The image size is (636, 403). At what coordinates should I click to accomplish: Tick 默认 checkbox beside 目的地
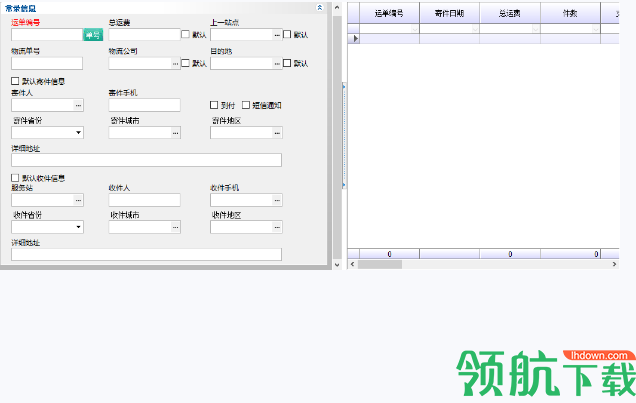click(287, 63)
